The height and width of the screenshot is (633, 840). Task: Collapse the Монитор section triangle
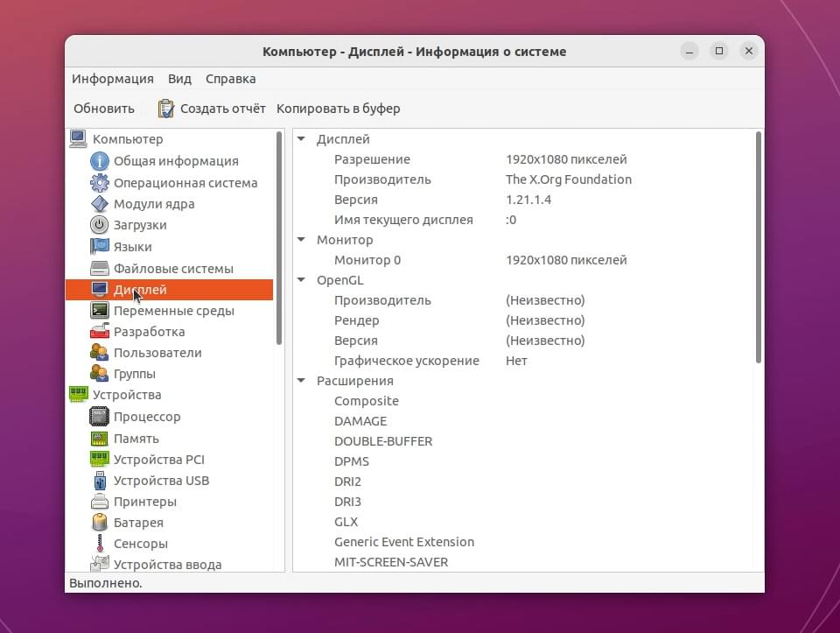(x=302, y=240)
